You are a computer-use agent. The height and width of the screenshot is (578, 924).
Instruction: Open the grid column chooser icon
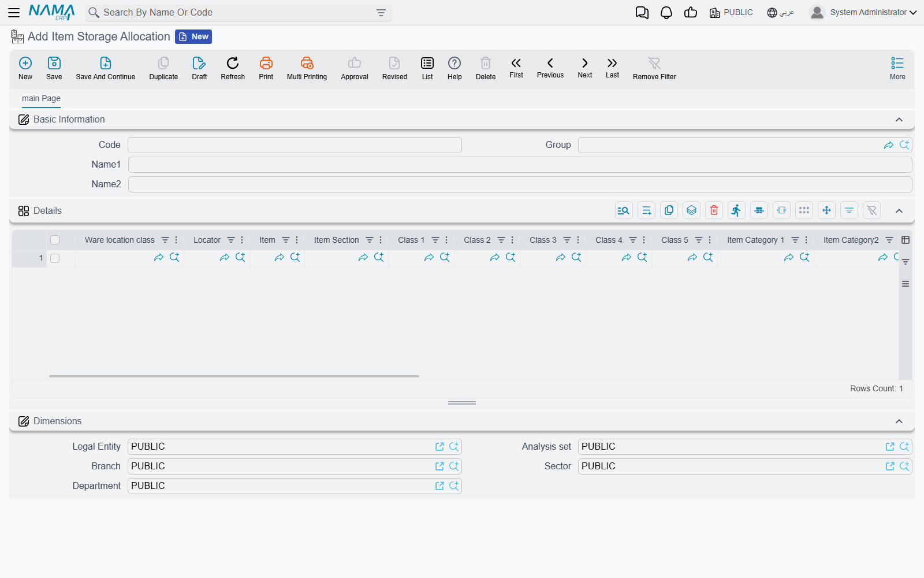(906, 240)
